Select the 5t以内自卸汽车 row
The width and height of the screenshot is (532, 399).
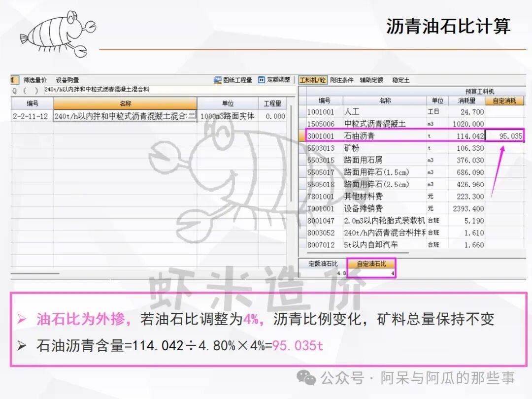coord(415,245)
